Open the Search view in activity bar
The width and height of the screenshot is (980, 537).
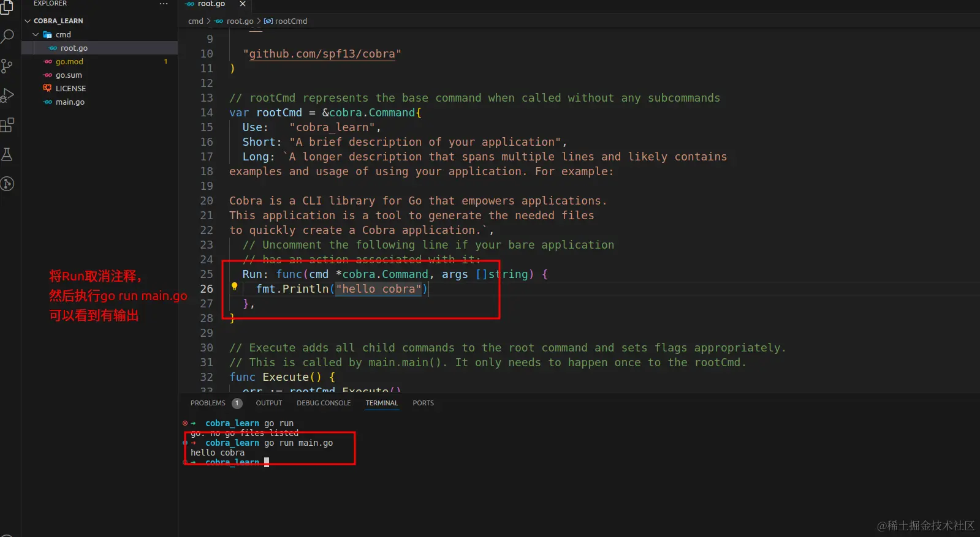7,37
